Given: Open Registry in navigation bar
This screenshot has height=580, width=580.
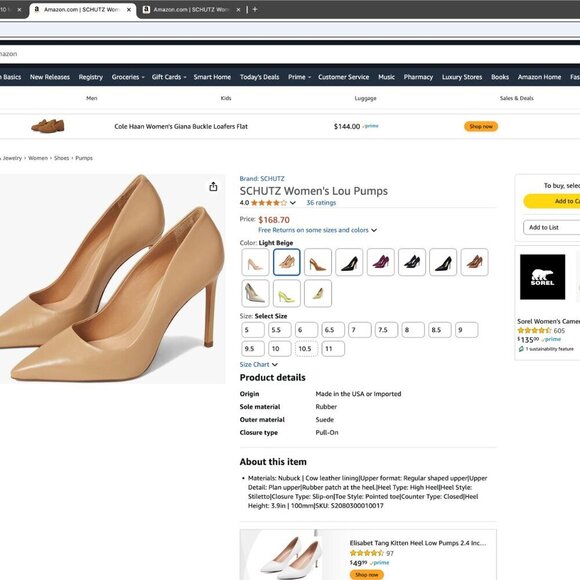Looking at the screenshot, I should [x=91, y=77].
